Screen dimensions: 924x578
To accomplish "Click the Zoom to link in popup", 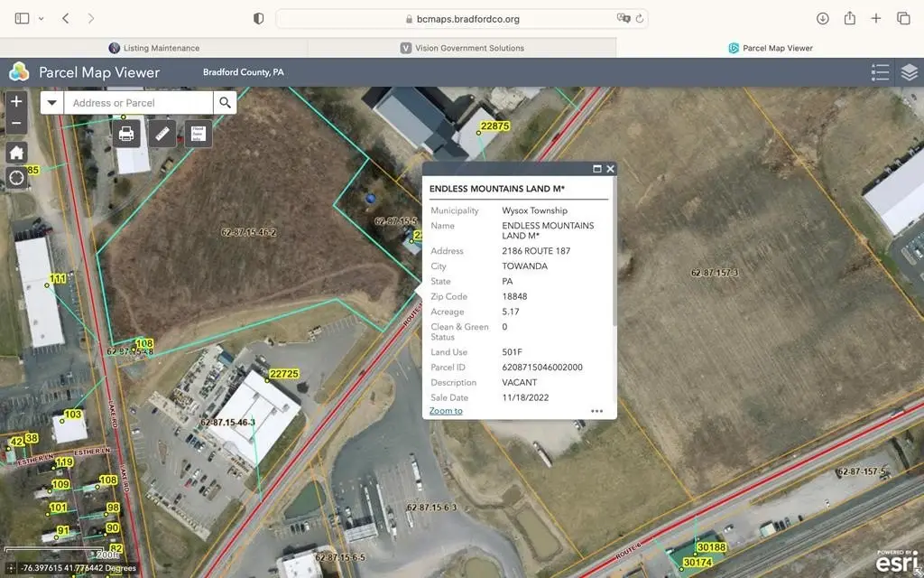I will 446,411.
